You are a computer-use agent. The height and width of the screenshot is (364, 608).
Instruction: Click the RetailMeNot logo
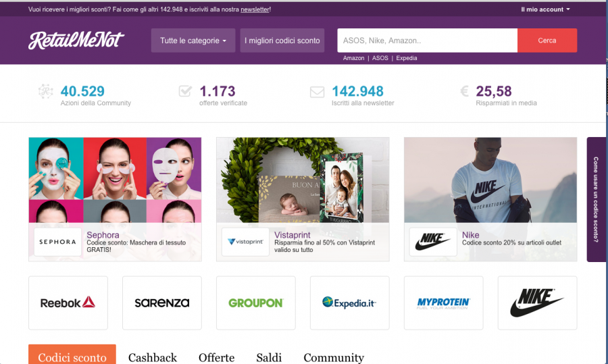pyautogui.click(x=76, y=40)
